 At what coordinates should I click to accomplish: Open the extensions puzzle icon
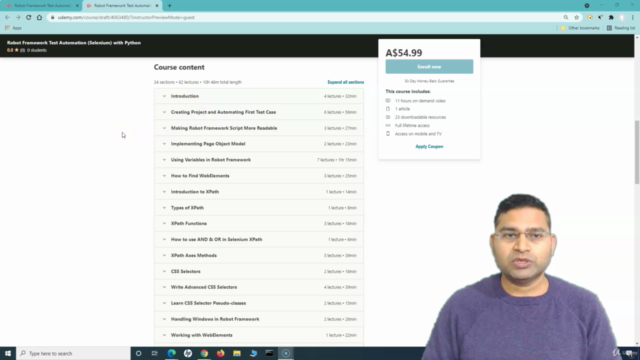pos(611,18)
